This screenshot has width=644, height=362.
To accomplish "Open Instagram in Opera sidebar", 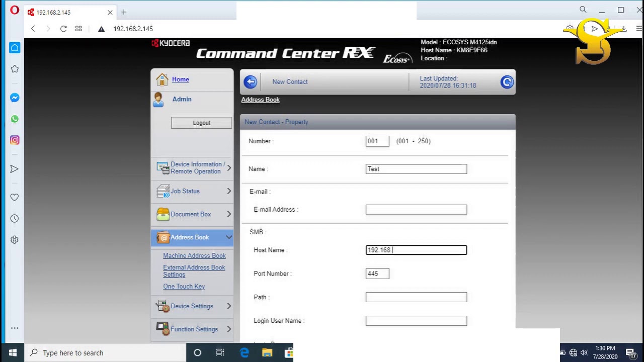I will pos(15,140).
